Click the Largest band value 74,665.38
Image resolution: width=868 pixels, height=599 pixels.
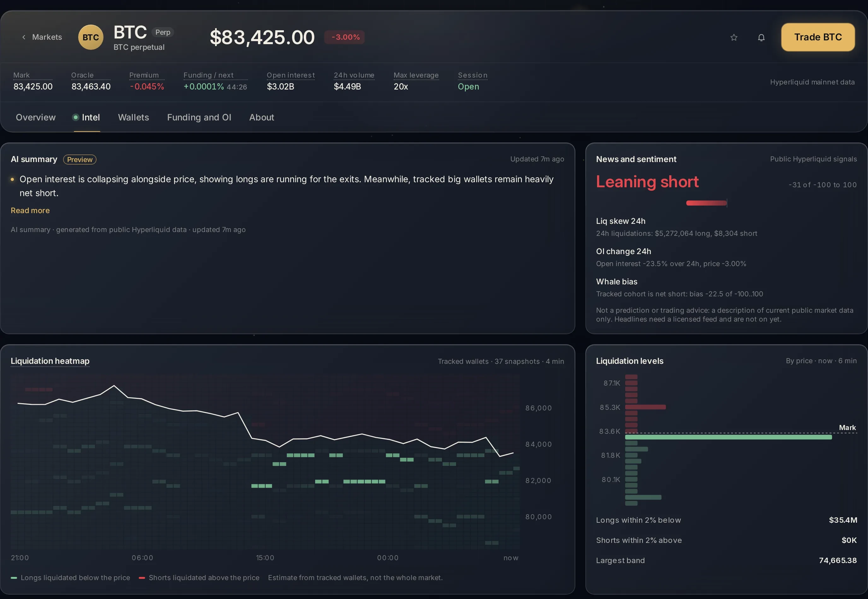(x=838, y=561)
